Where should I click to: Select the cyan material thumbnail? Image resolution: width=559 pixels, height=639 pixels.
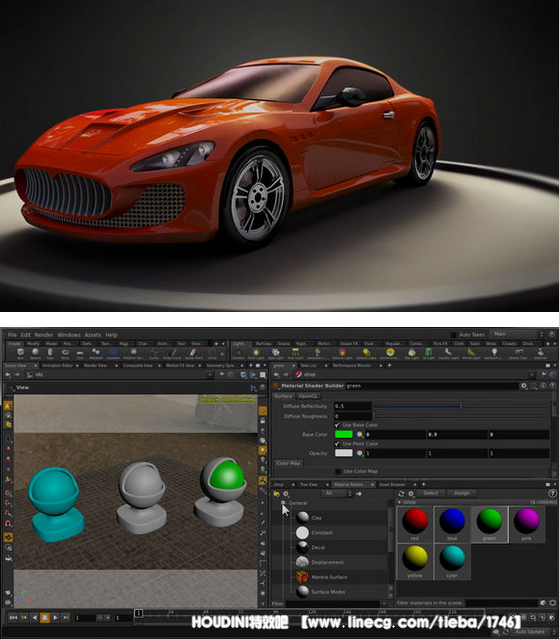click(452, 561)
